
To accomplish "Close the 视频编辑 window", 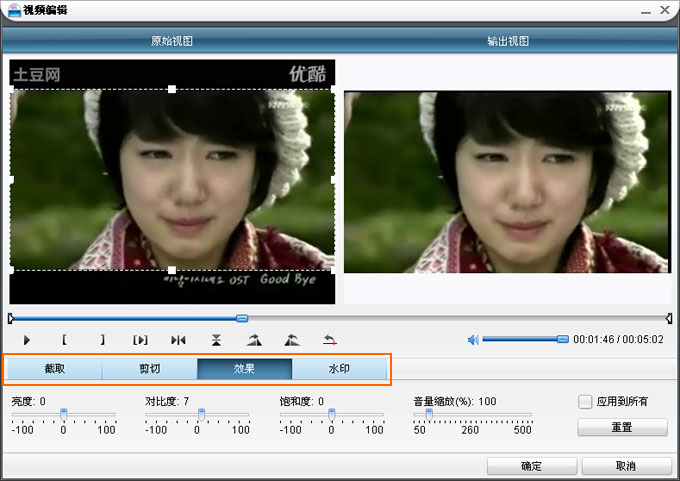I will (665, 10).
